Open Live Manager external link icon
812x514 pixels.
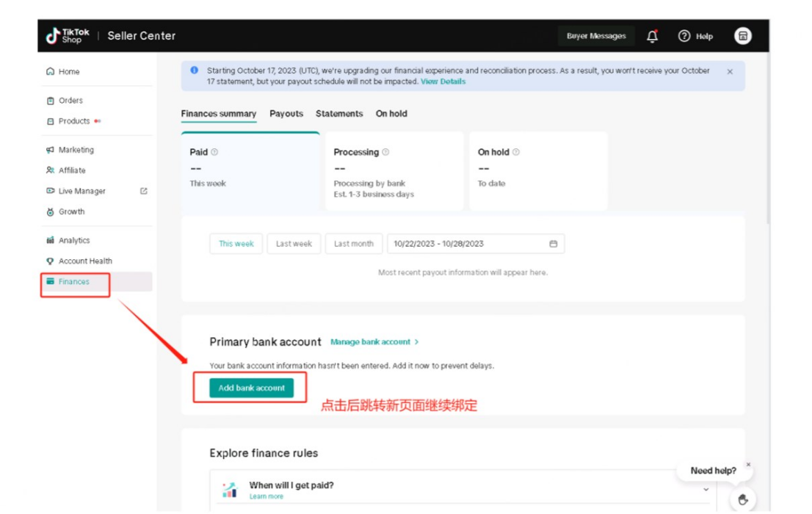144,191
